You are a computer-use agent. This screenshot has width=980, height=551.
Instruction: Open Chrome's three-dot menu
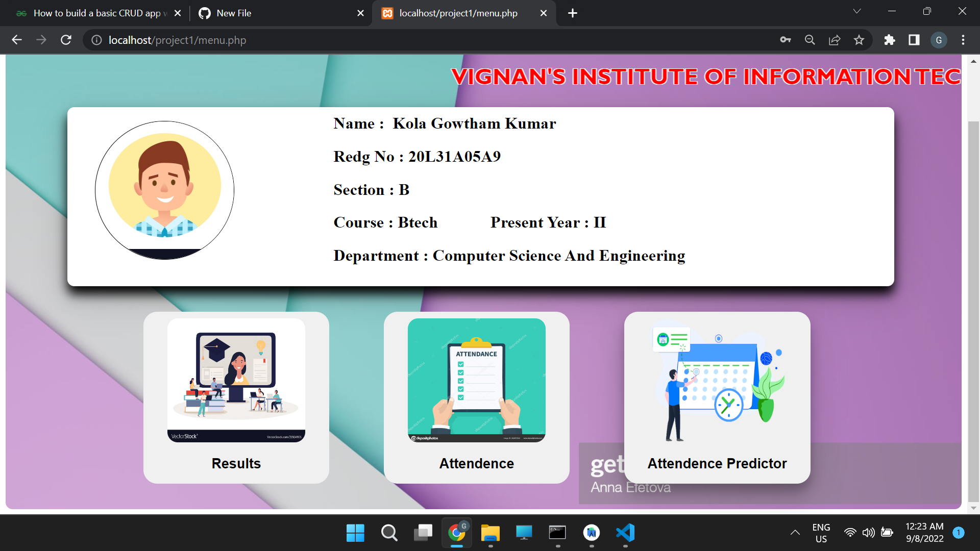(964, 40)
